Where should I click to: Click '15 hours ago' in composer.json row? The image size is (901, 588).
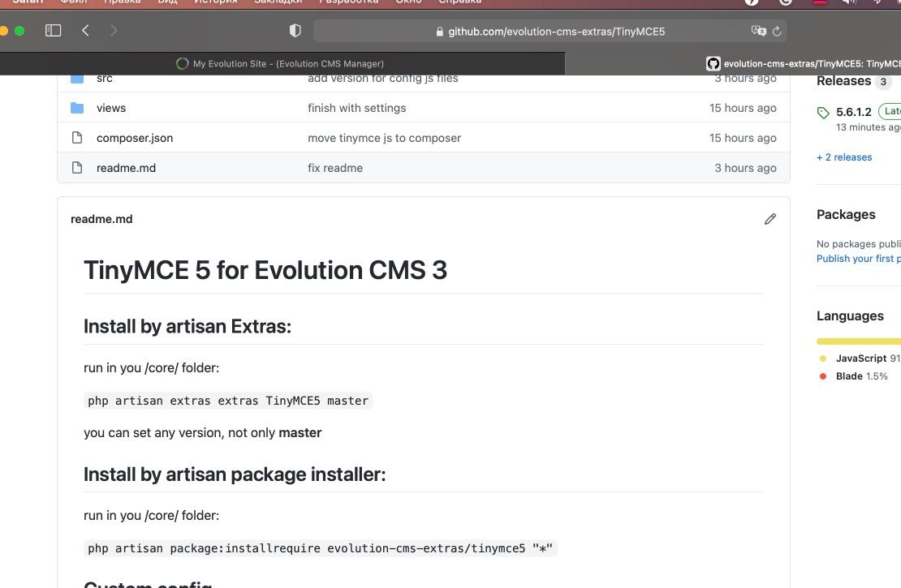click(743, 138)
